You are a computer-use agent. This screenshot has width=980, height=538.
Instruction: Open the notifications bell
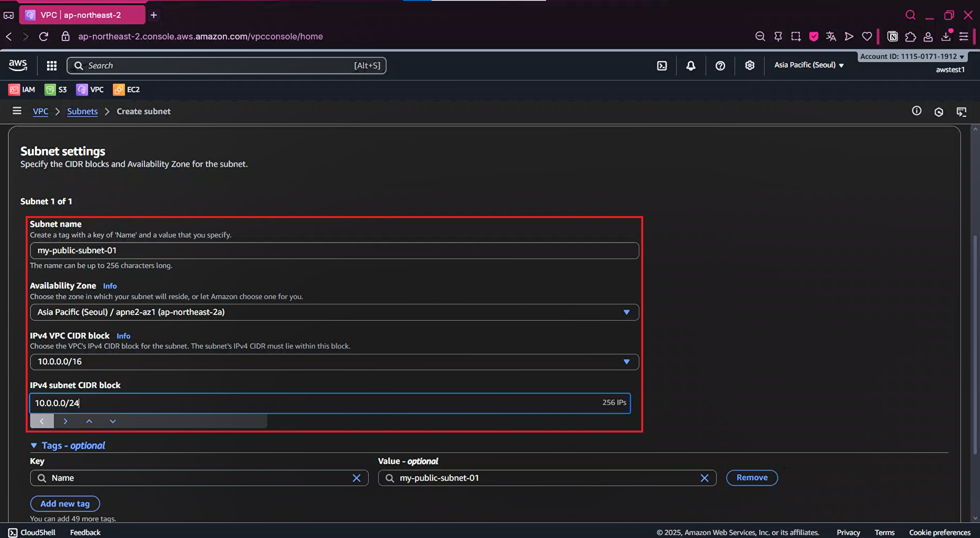tap(691, 66)
